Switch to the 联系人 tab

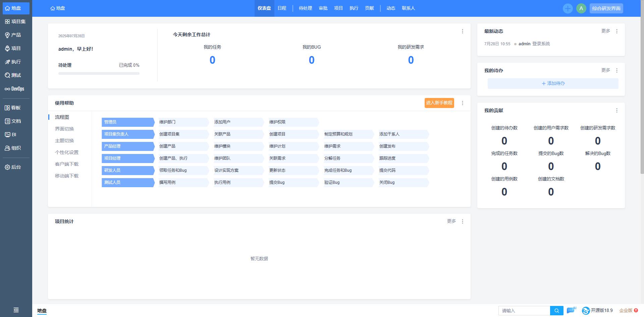[408, 8]
